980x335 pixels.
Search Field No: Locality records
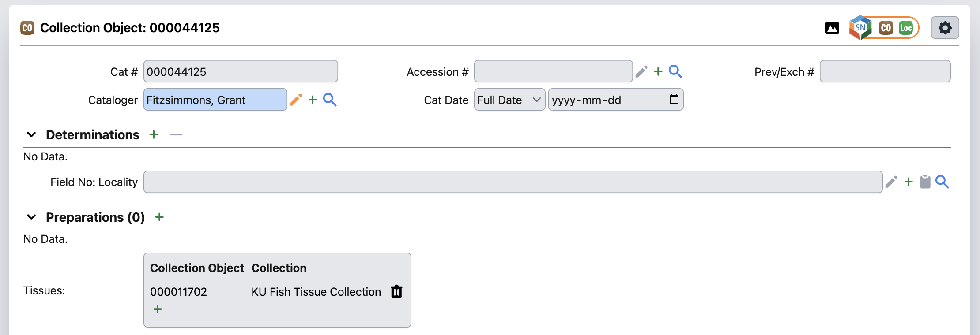point(942,182)
